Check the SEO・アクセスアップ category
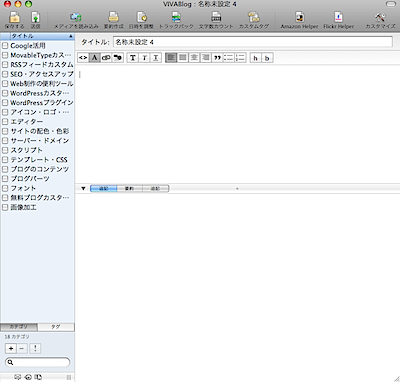This screenshot has width=400, height=382. pyautogui.click(x=5, y=74)
